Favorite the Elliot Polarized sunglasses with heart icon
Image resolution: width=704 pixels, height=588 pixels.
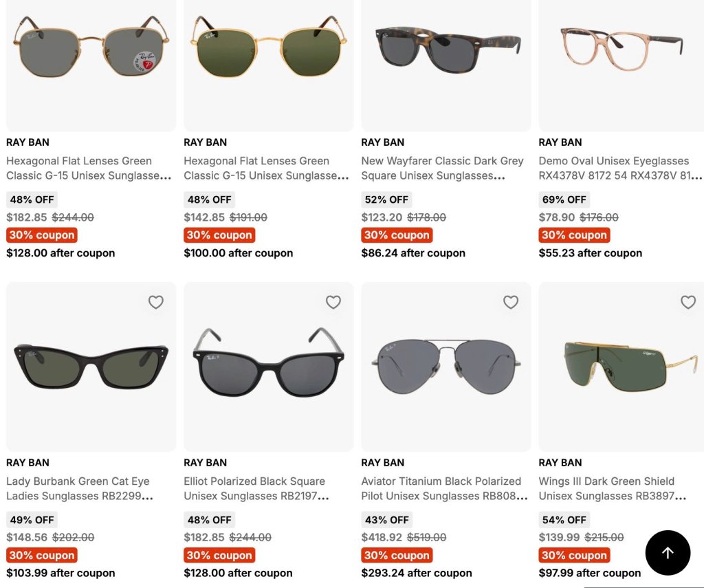point(333,302)
